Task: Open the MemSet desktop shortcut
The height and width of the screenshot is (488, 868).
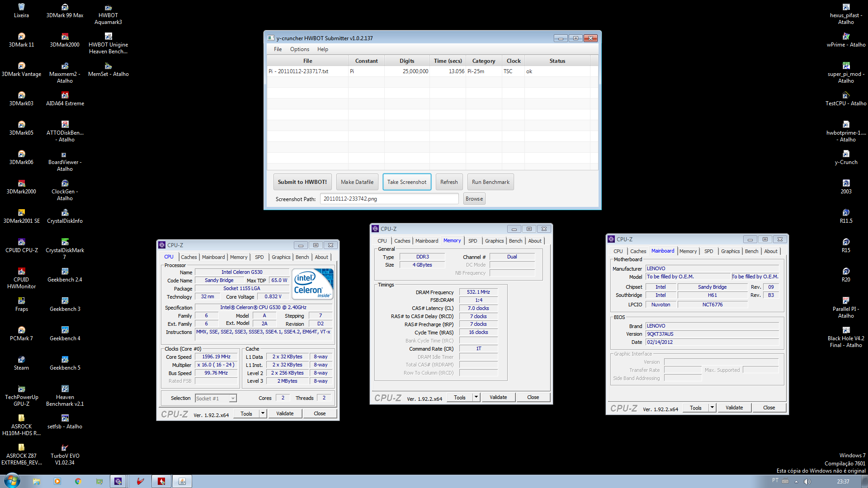Action: pos(108,70)
